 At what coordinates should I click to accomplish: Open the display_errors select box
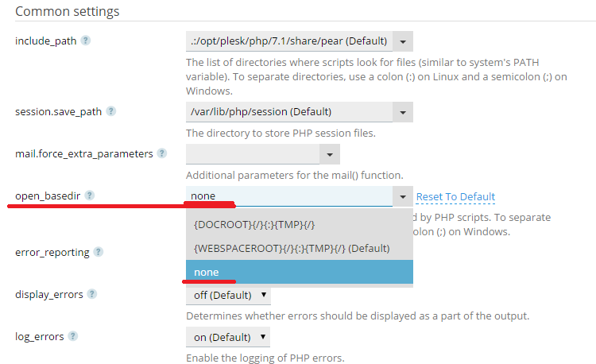[228, 296]
